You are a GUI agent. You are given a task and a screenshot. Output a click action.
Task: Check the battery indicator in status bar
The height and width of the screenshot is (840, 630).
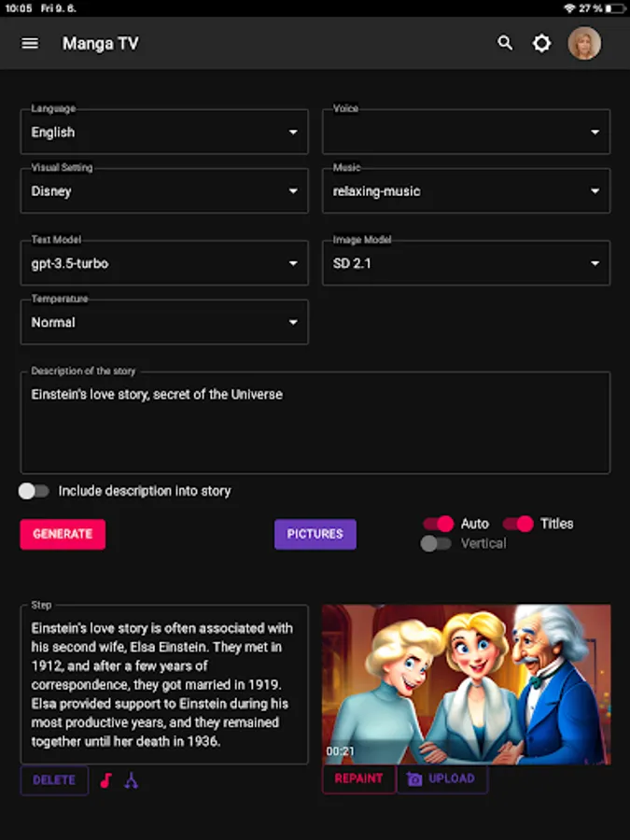point(616,8)
